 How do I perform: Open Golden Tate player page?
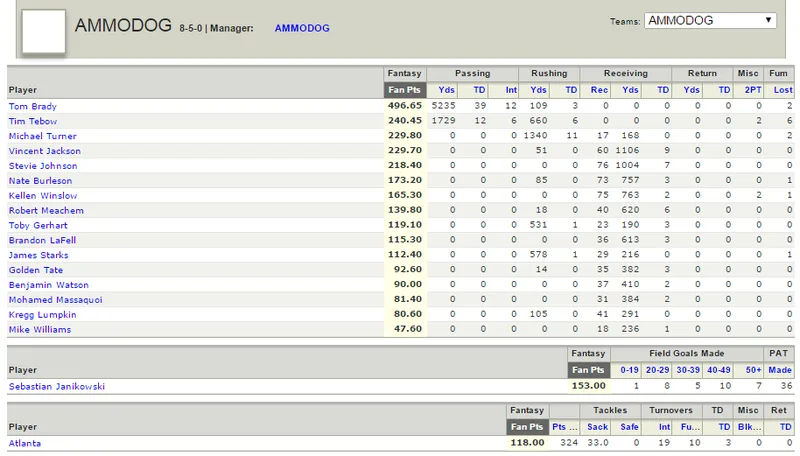pyautogui.click(x=36, y=269)
